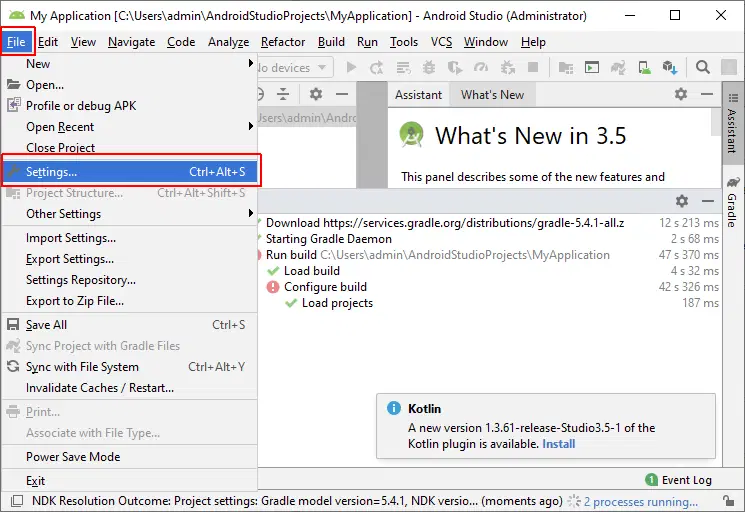The height and width of the screenshot is (512, 745).
Task: Click Sync Project with Gradle Files toolbar icon
Action: [618, 67]
